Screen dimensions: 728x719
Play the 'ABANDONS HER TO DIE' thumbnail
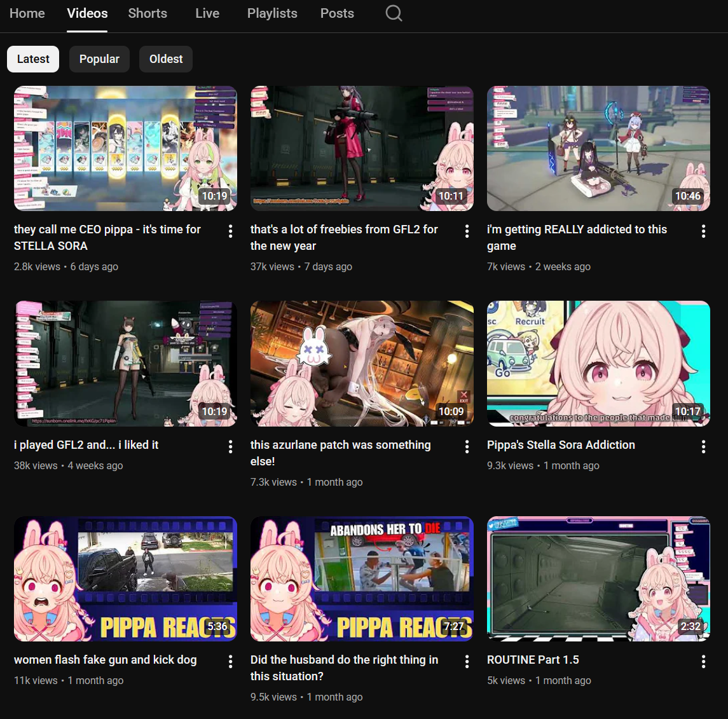click(362, 579)
